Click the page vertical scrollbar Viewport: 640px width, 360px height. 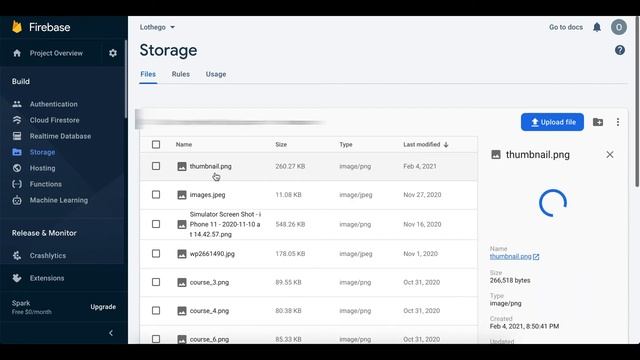click(x=637, y=102)
